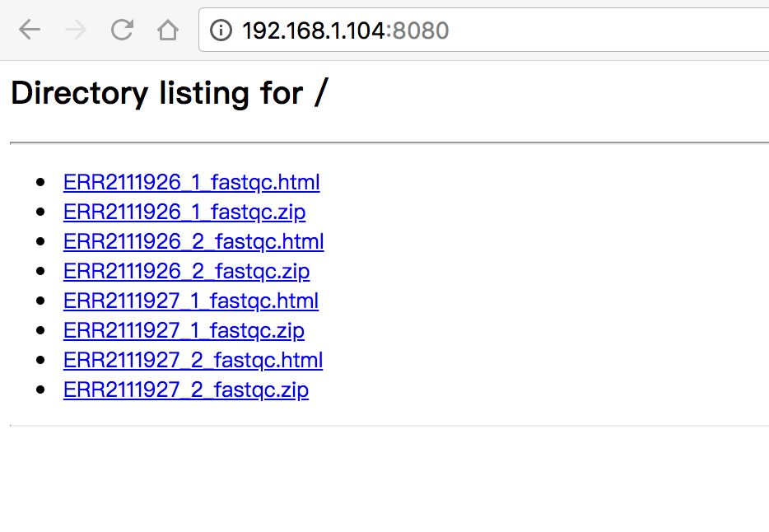Open the browser home page

coord(168,30)
